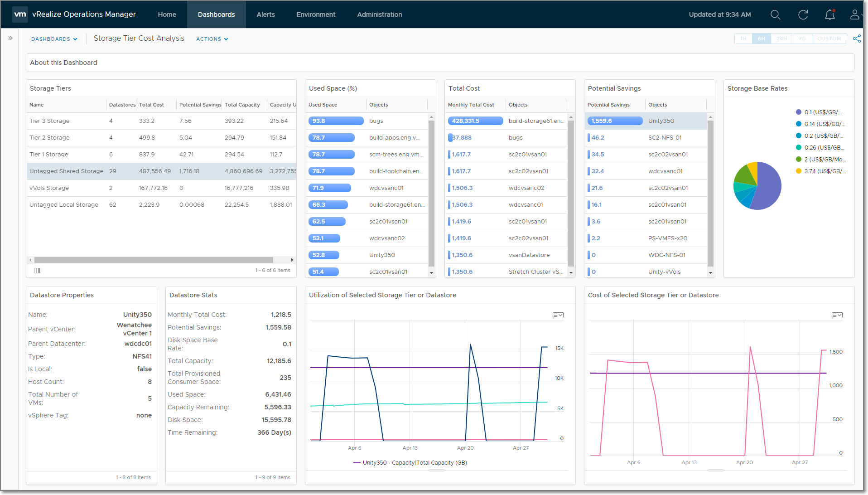This screenshot has width=868, height=495.
Task: Click the 428,331.5 monthly cost bar
Action: pyautogui.click(x=475, y=121)
